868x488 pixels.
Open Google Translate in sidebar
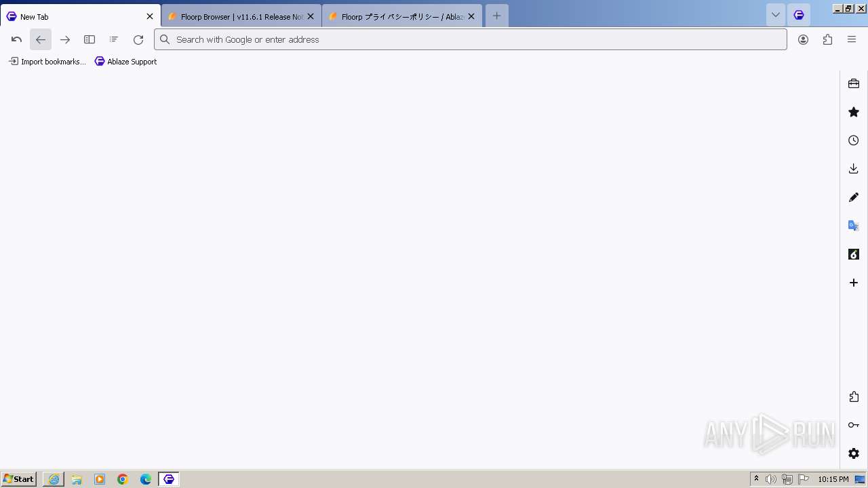(854, 226)
